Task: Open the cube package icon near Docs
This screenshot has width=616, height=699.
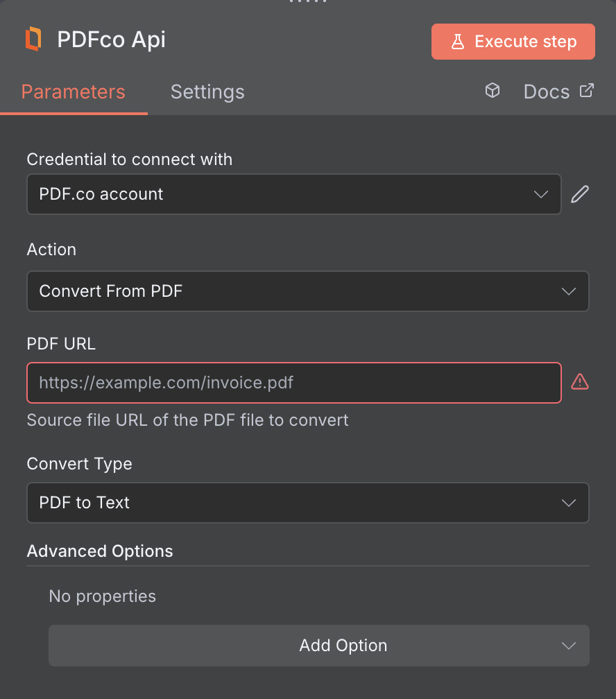Action: tap(493, 91)
